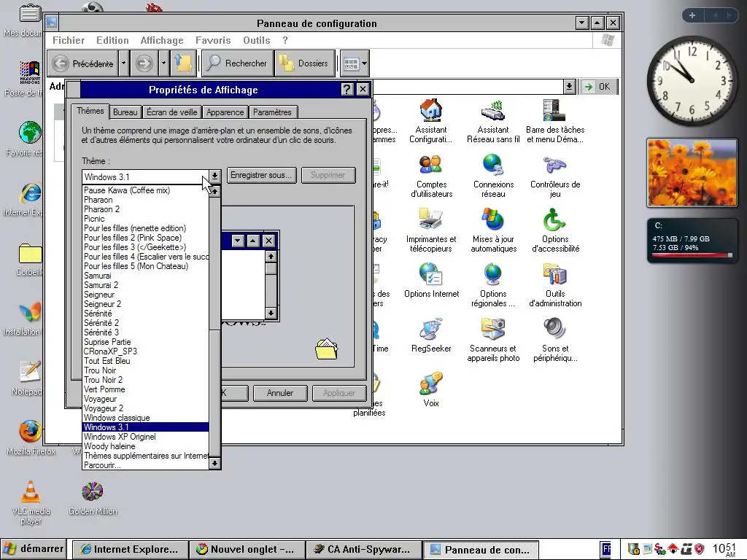Open Assistant Réseau sans fil icon
The width and height of the screenshot is (747, 560).
(x=493, y=120)
